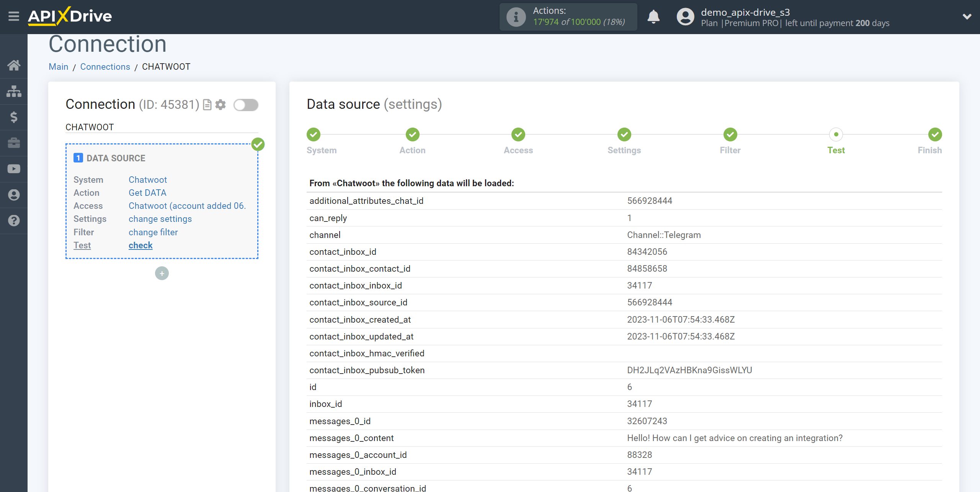Open Main breadcrumb link
980x492 pixels.
point(59,67)
